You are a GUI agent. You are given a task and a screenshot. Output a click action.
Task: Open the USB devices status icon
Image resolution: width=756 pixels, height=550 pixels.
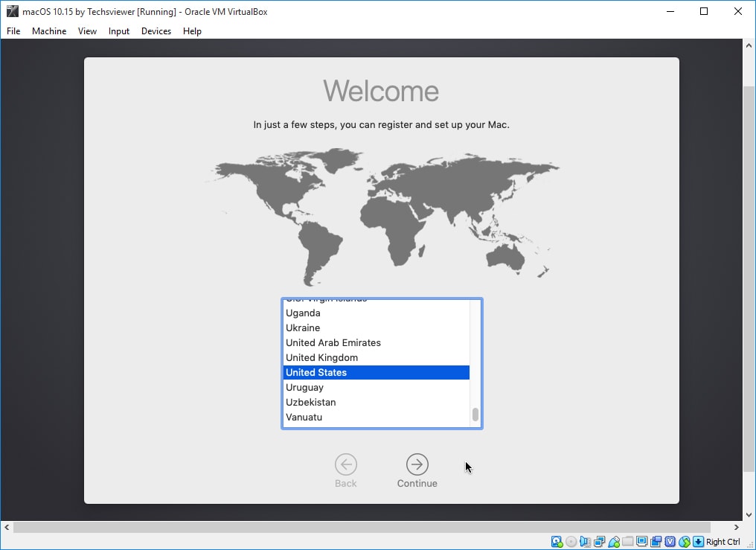[x=615, y=541]
